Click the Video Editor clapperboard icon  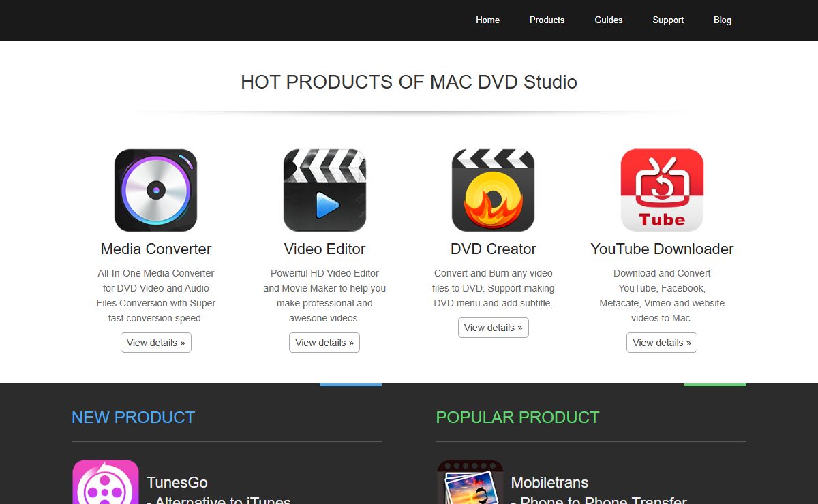pyautogui.click(x=324, y=190)
